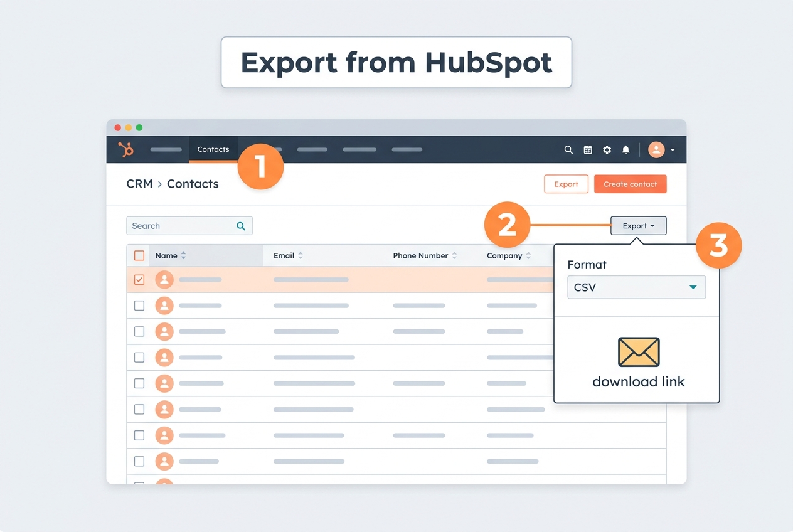793x532 pixels.
Task: Show notifications with the bell icon
Action: coord(625,150)
